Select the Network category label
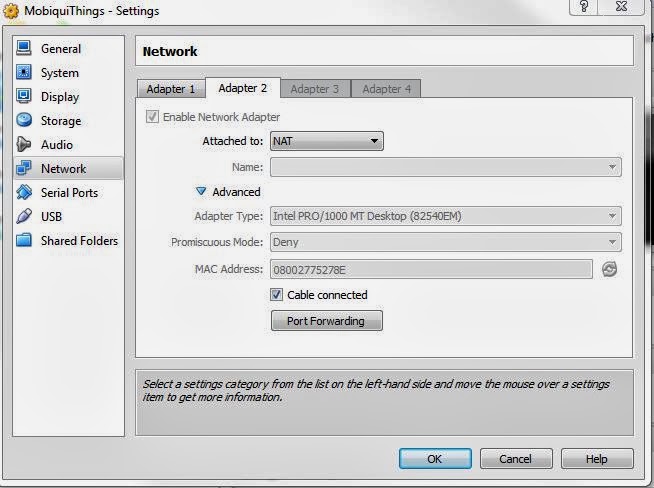The image size is (654, 488). pos(63,169)
